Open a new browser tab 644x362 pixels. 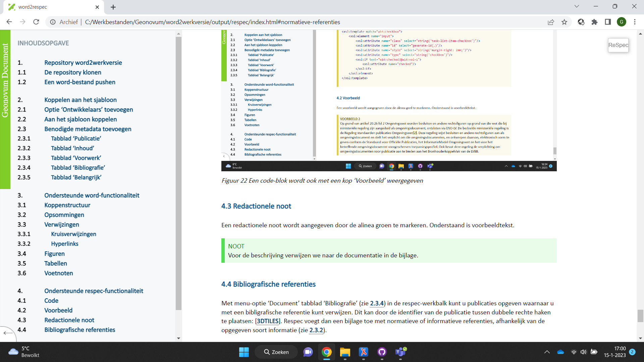coord(113,7)
